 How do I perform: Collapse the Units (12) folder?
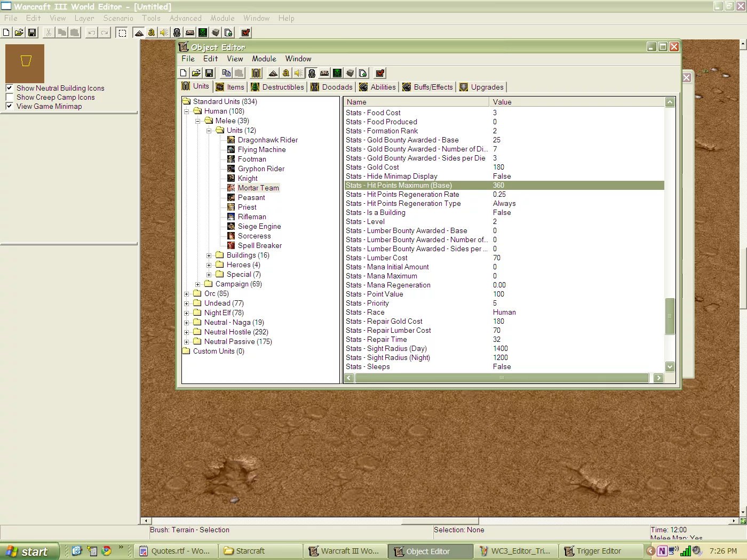pos(209,131)
